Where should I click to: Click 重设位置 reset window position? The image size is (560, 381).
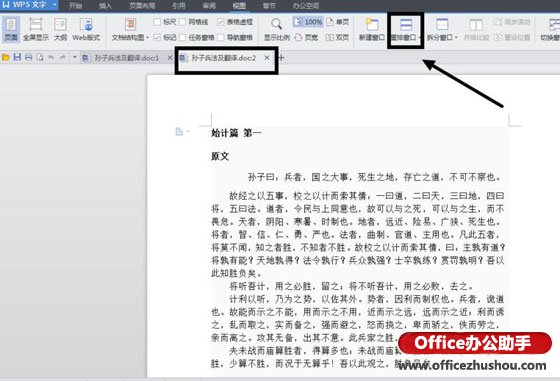[x=512, y=37]
